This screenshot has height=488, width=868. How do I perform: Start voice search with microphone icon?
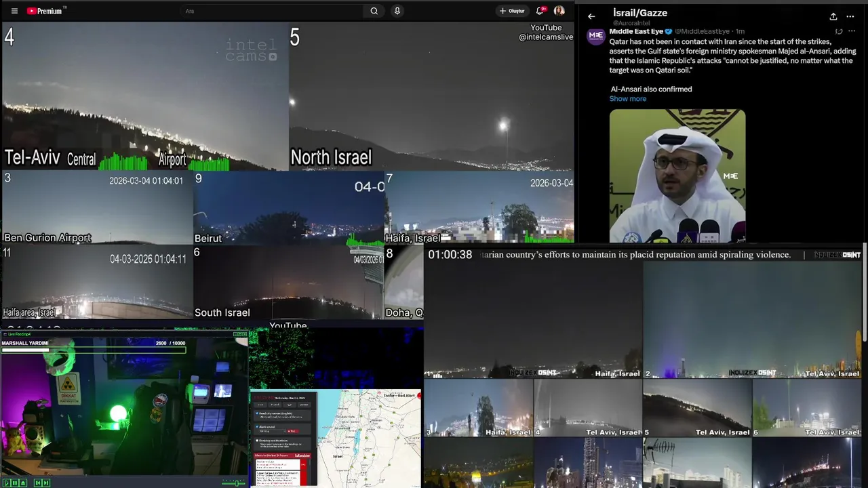tap(397, 11)
